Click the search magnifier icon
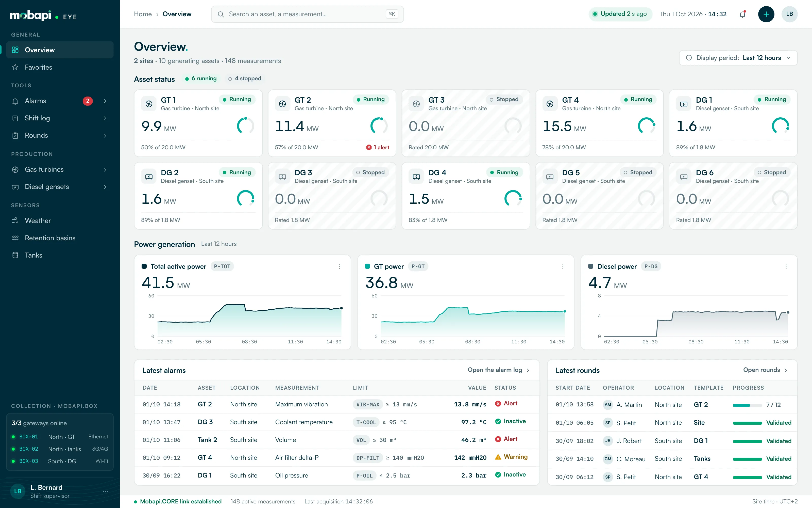 click(221, 14)
